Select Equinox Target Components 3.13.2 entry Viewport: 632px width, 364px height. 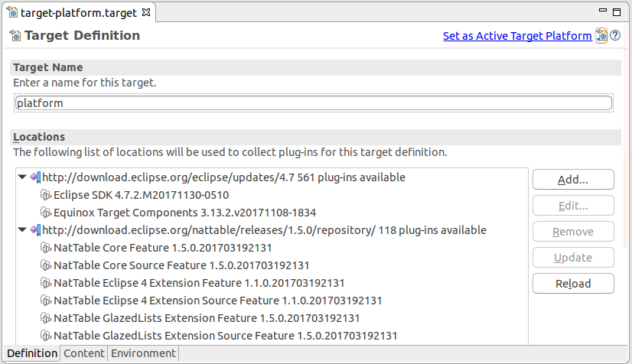184,213
